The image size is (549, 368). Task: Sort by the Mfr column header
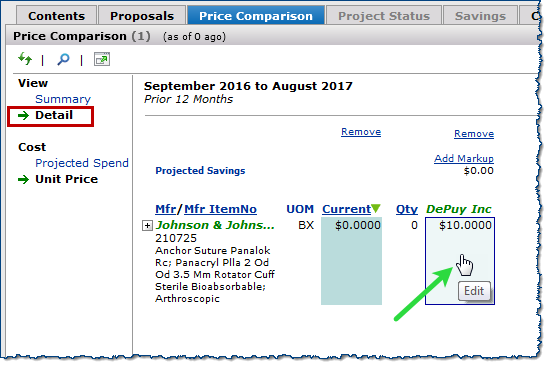point(166,209)
